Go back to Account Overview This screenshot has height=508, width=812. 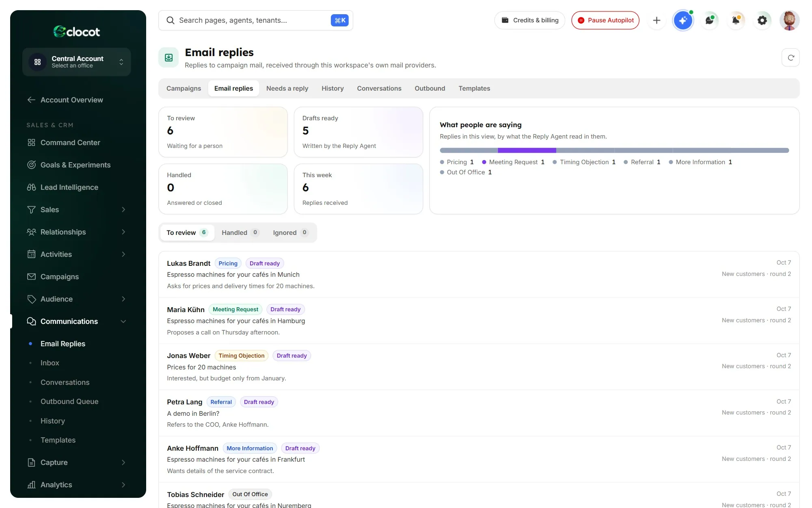pos(65,100)
